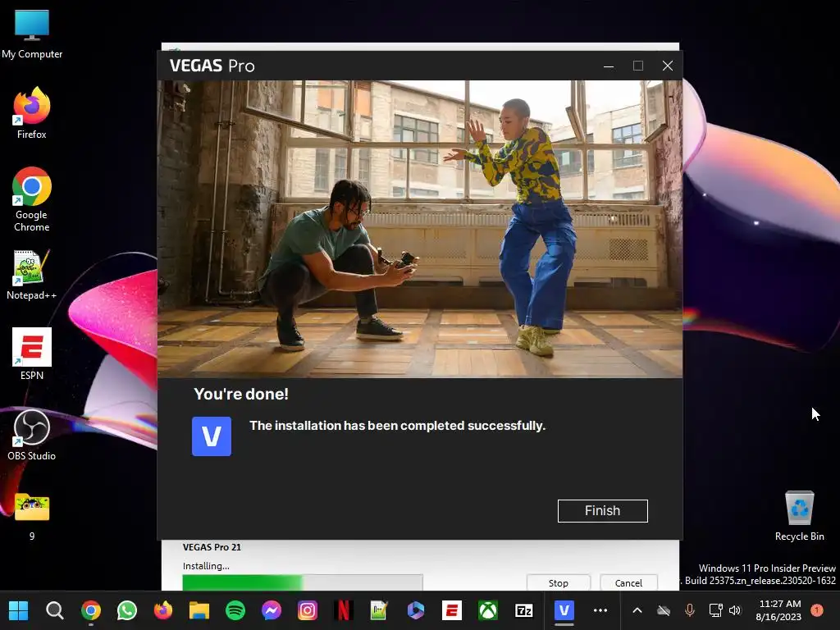This screenshot has height=630, width=840.
Task: Open Instagram from the taskbar
Action: point(308,610)
